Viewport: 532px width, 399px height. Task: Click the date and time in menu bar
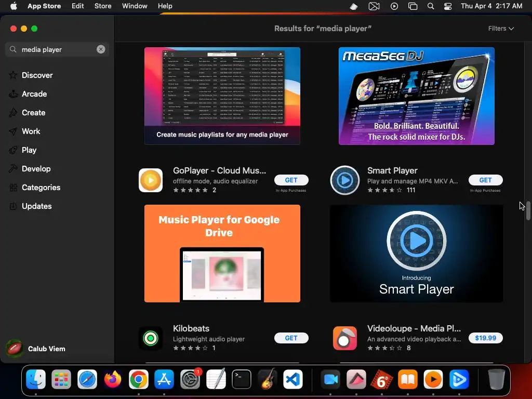pos(491,6)
